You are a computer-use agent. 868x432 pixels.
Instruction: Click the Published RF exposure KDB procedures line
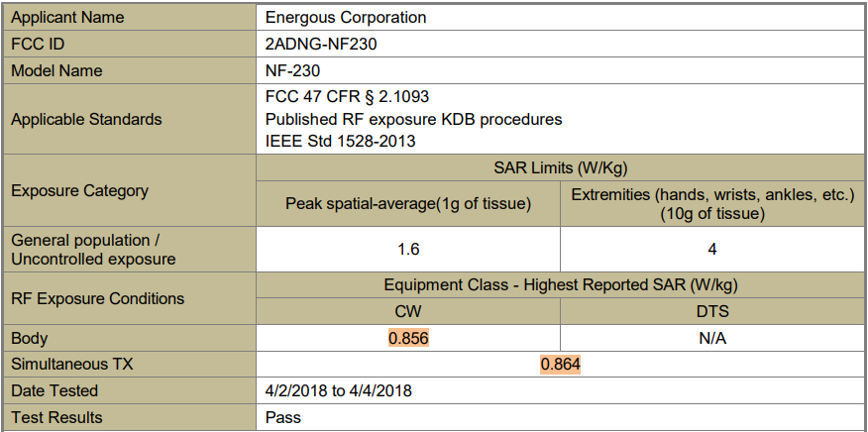(x=413, y=119)
